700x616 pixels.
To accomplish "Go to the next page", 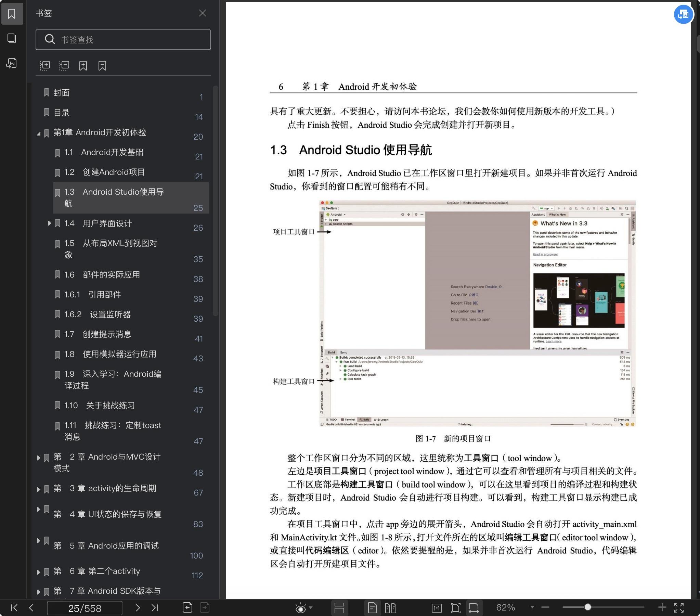I will [x=138, y=608].
